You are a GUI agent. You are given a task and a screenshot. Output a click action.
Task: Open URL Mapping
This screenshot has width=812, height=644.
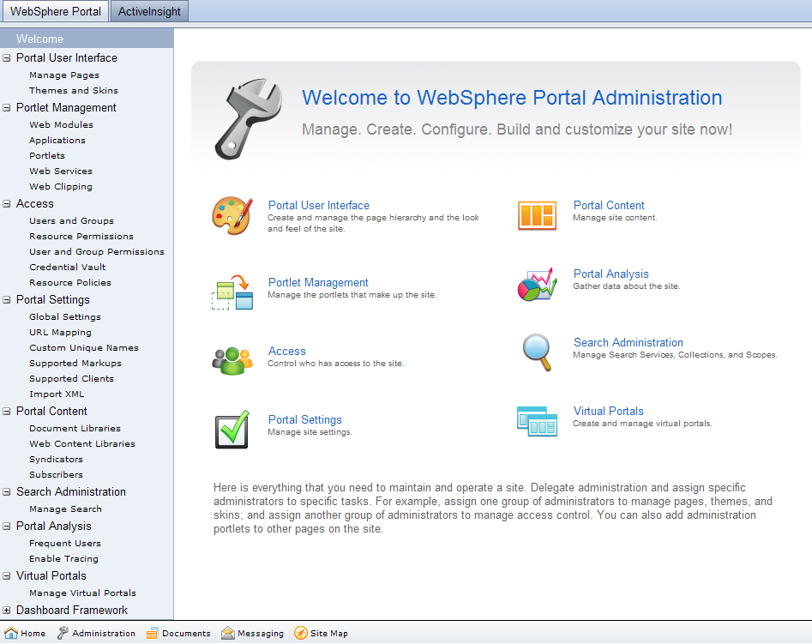click(60, 333)
